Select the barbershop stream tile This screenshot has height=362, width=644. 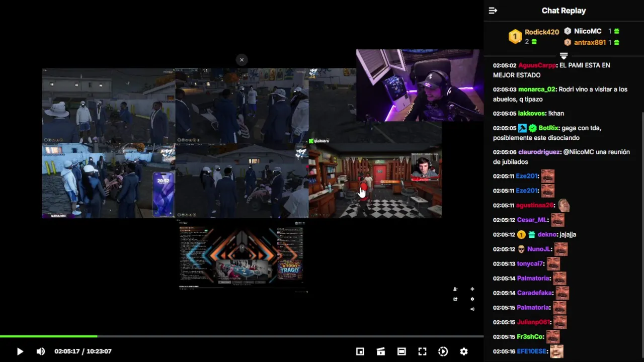(x=375, y=181)
